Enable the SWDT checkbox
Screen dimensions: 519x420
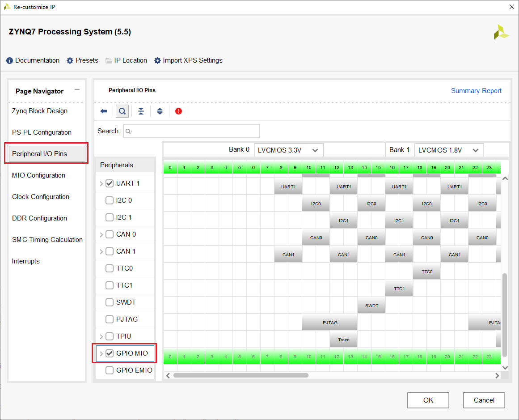tap(109, 302)
